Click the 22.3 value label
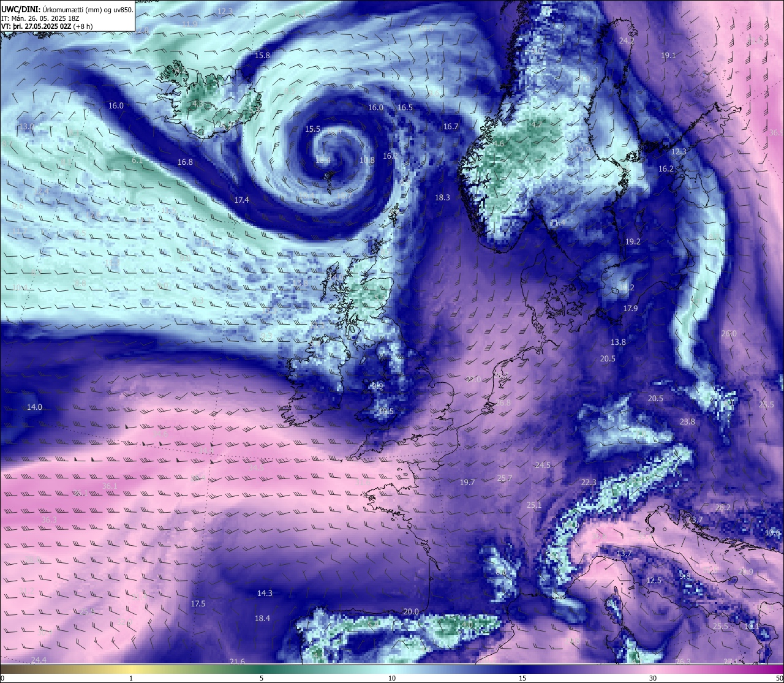The height and width of the screenshot is (683, 784). (x=588, y=482)
